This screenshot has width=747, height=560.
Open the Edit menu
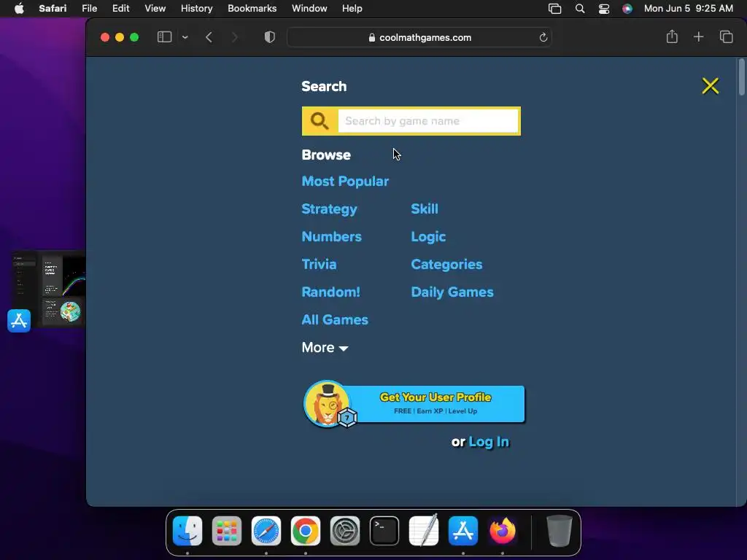point(120,9)
